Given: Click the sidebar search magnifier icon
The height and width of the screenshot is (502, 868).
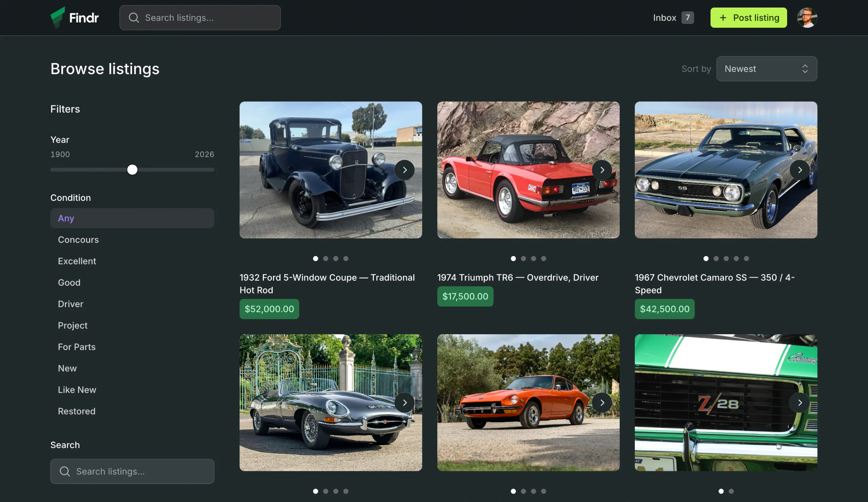Looking at the screenshot, I should pos(65,471).
